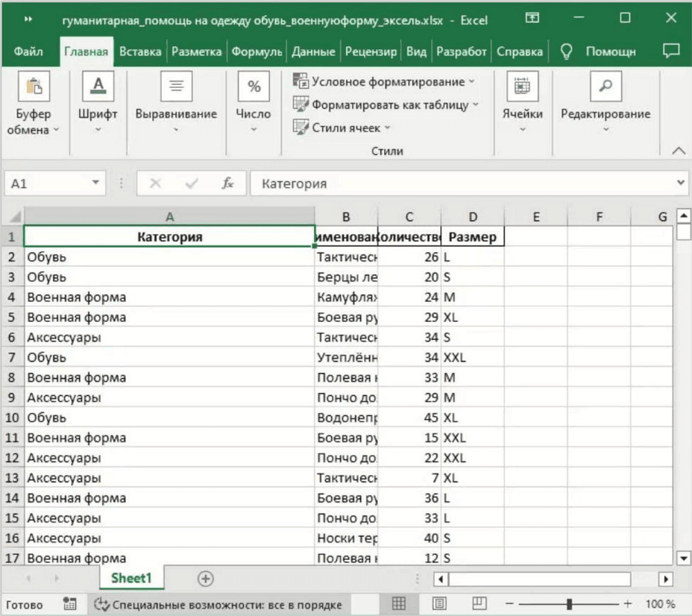Switch to Page Break Preview view
The width and height of the screenshot is (692, 616).
pyautogui.click(x=480, y=604)
